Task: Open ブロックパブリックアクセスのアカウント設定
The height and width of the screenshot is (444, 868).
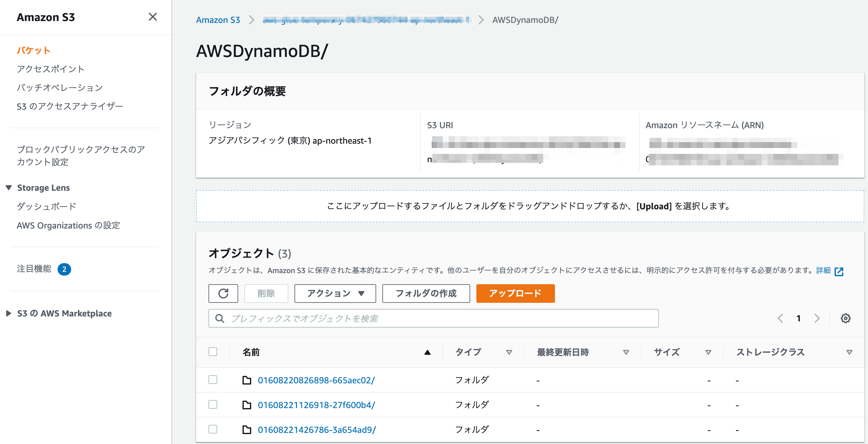Action: click(x=81, y=155)
